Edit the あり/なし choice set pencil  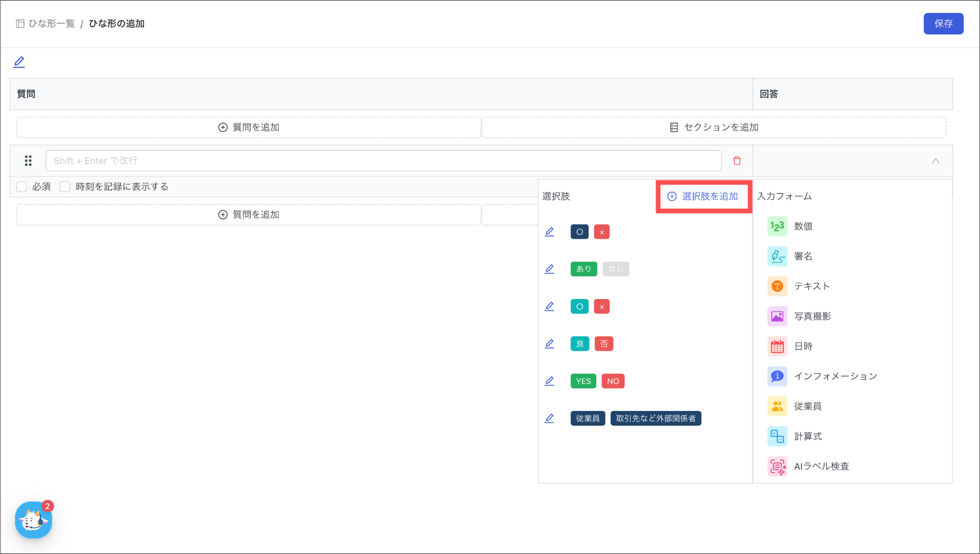tap(549, 269)
